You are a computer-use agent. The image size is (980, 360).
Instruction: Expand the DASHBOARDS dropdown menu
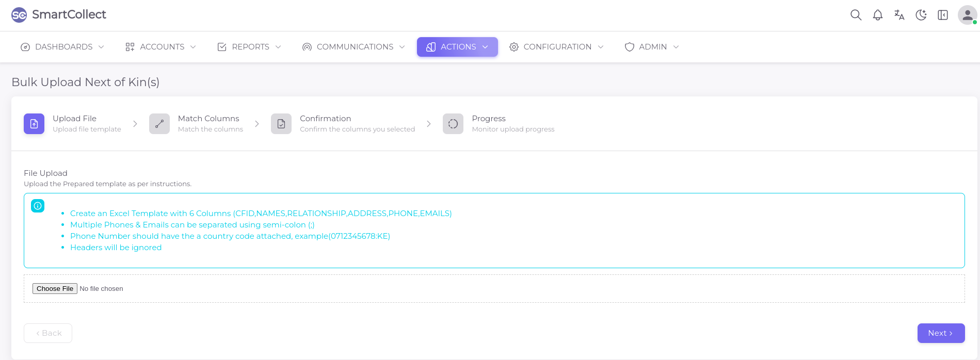pyautogui.click(x=62, y=47)
